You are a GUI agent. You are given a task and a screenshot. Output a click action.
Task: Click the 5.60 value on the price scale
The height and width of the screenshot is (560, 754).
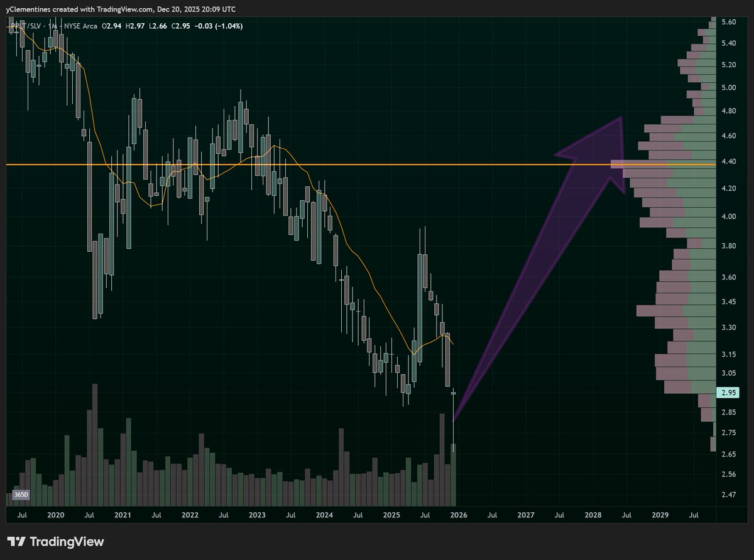tap(729, 20)
